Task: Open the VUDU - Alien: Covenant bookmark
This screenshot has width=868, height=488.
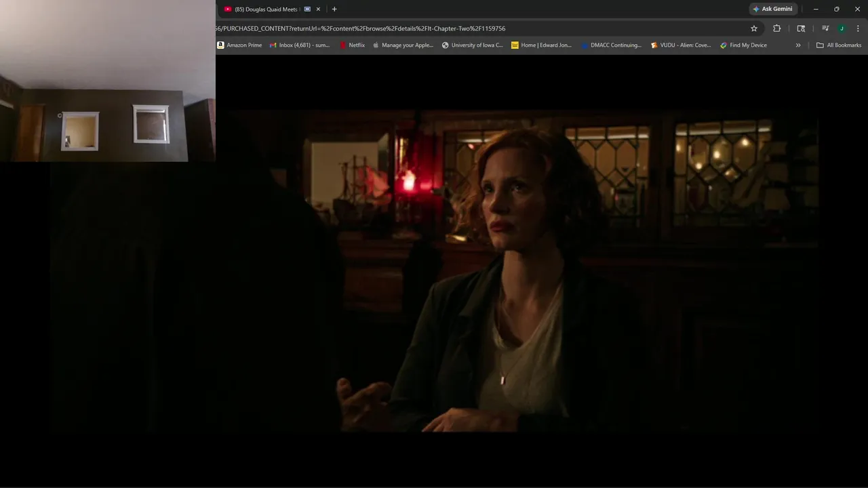Action: 681,45
